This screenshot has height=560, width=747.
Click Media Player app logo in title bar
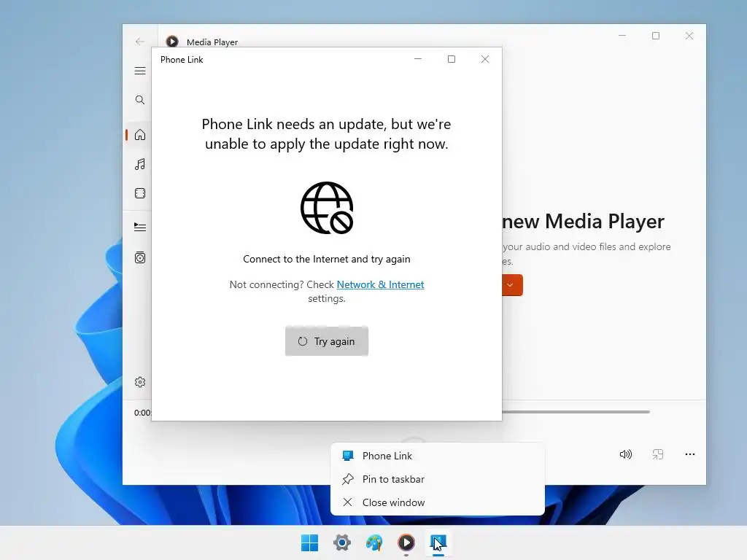tap(172, 42)
